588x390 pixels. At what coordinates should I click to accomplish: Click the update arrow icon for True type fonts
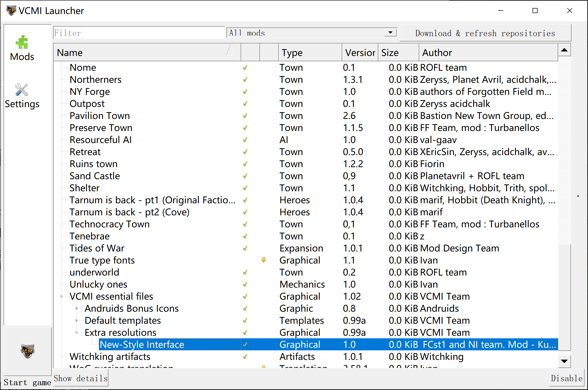coord(263,260)
